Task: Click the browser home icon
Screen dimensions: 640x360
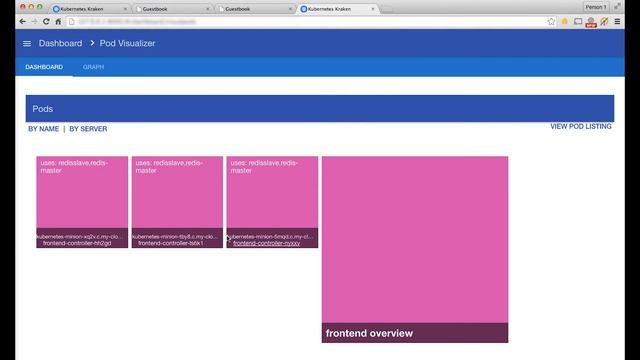Action: tap(58, 22)
